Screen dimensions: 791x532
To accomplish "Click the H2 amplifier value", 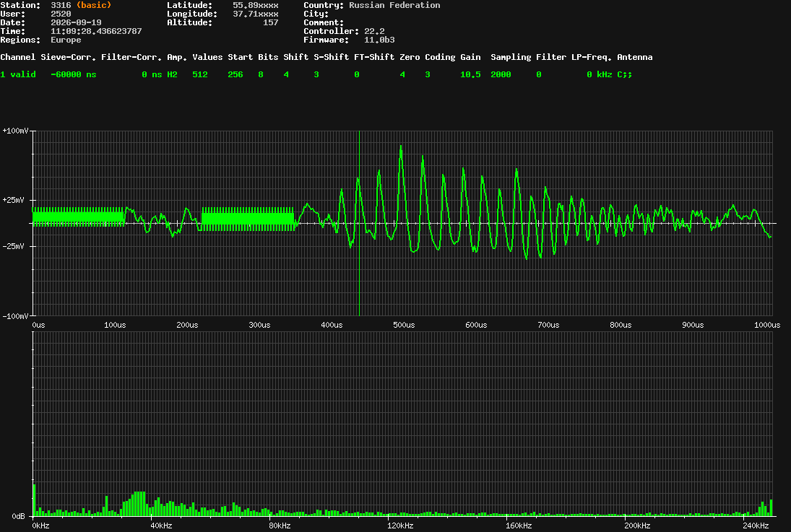I will (172, 74).
